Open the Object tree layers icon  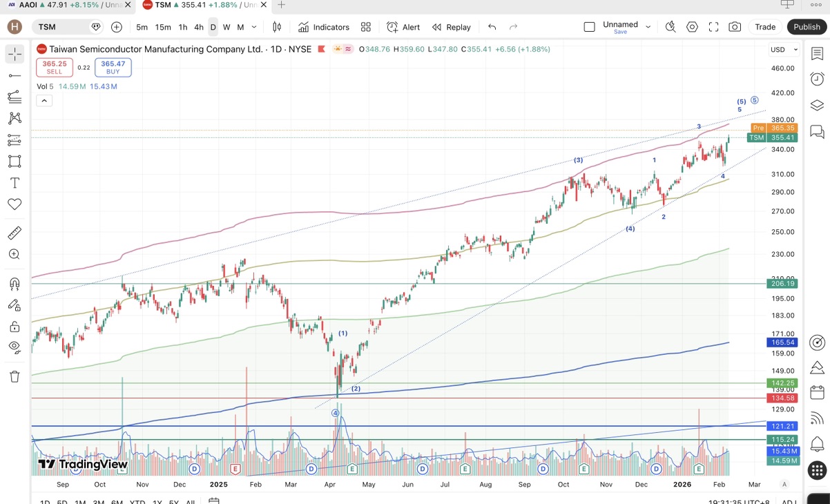pyautogui.click(x=817, y=105)
